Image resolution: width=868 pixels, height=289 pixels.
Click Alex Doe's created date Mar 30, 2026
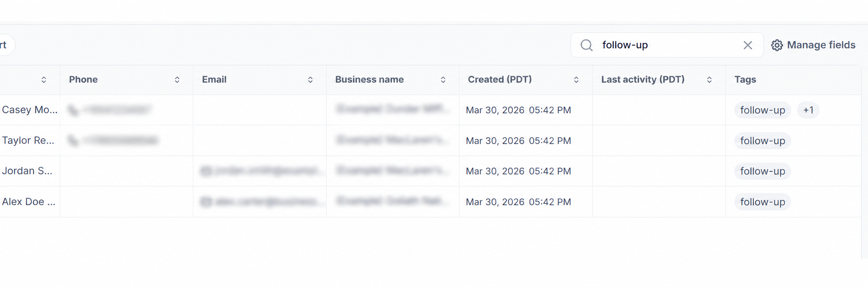495,202
